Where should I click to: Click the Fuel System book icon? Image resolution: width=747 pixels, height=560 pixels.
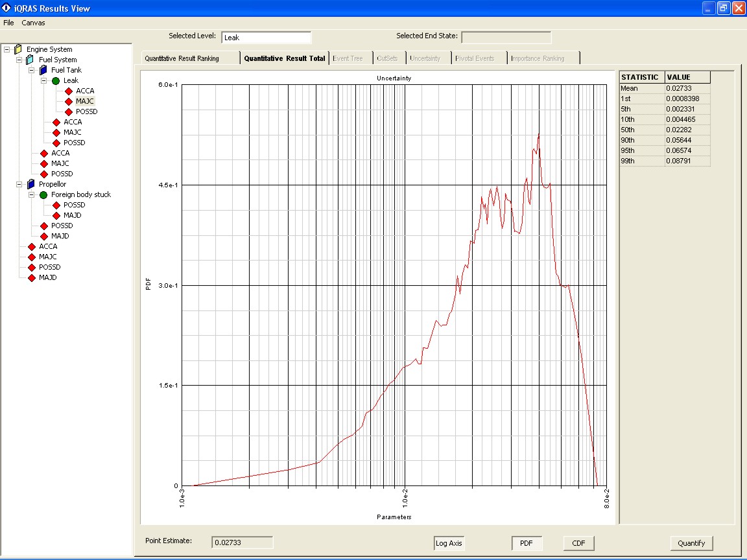pos(30,60)
